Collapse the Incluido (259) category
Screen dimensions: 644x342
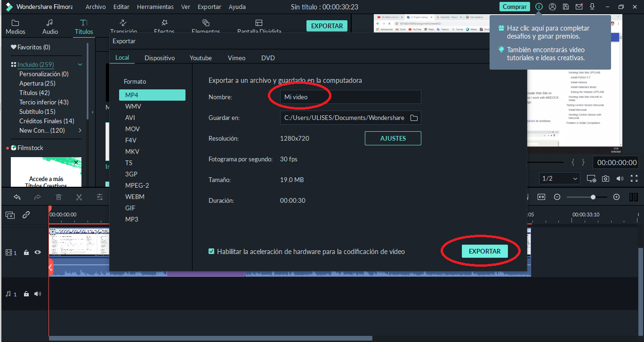pos(80,64)
